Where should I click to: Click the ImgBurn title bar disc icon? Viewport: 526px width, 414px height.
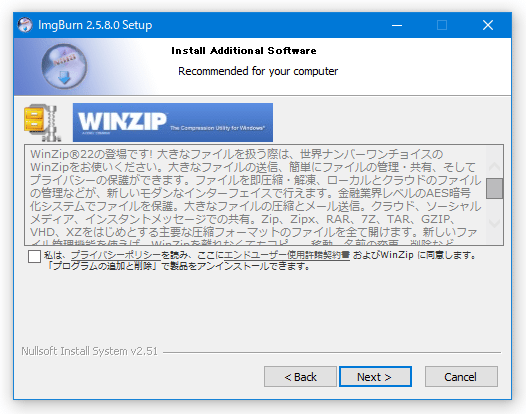(x=25, y=25)
